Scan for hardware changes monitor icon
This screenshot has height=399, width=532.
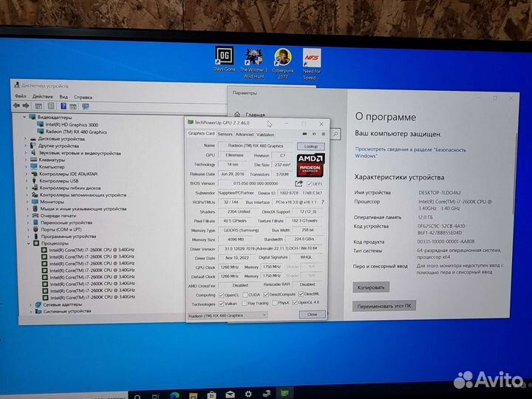pos(85,106)
